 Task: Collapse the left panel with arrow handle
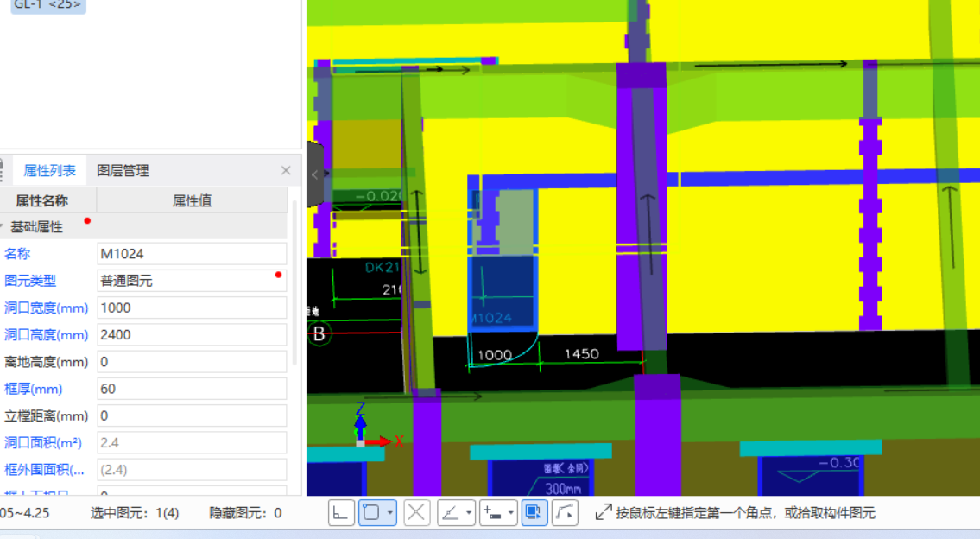tap(315, 175)
